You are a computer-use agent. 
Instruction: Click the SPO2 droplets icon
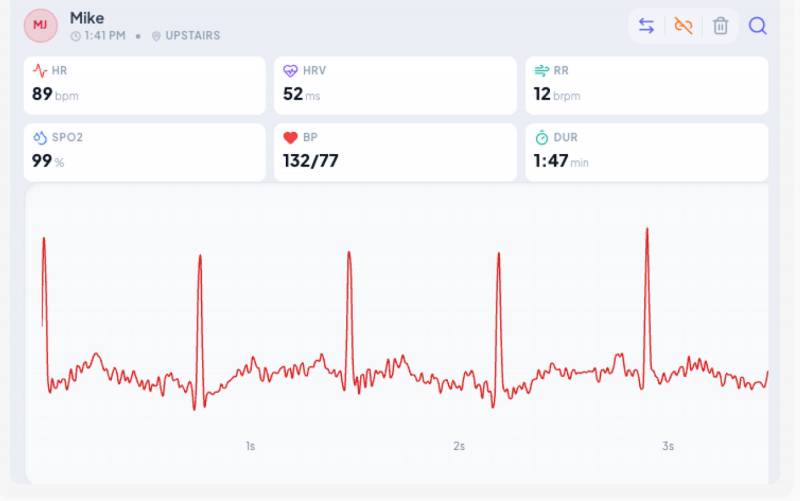click(x=40, y=138)
